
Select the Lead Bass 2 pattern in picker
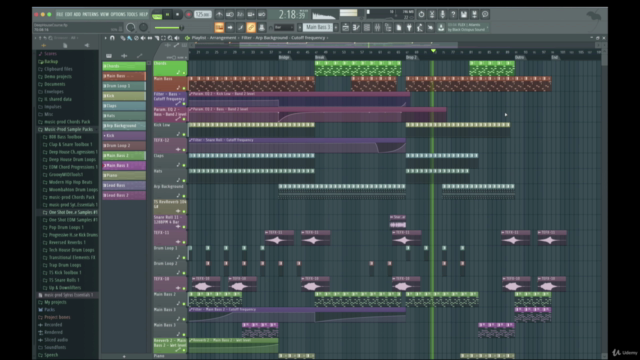124,196
